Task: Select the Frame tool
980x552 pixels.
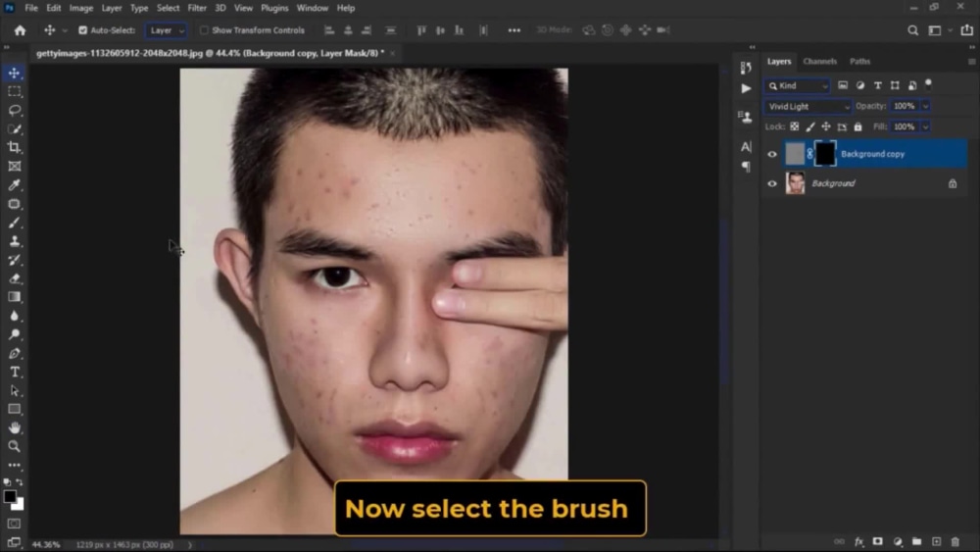Action: tap(15, 167)
